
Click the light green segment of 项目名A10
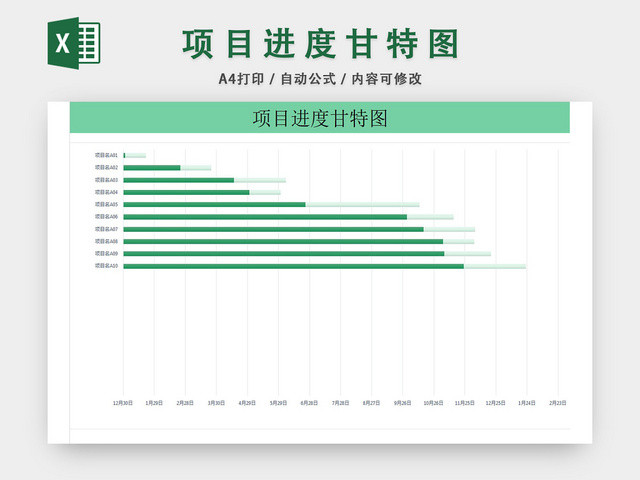(x=495, y=266)
